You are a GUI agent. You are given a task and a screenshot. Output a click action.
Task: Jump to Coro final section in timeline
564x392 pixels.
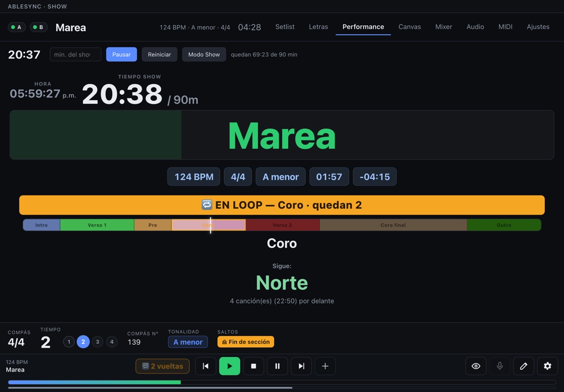point(393,225)
